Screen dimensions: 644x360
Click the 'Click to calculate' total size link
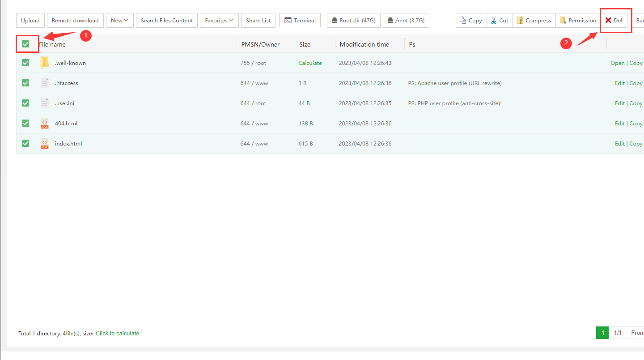point(117,333)
